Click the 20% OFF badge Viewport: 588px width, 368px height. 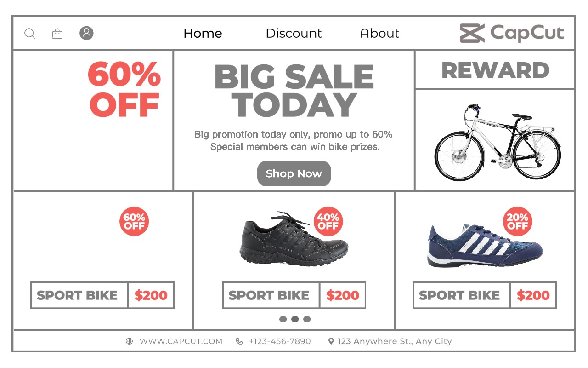[518, 221]
